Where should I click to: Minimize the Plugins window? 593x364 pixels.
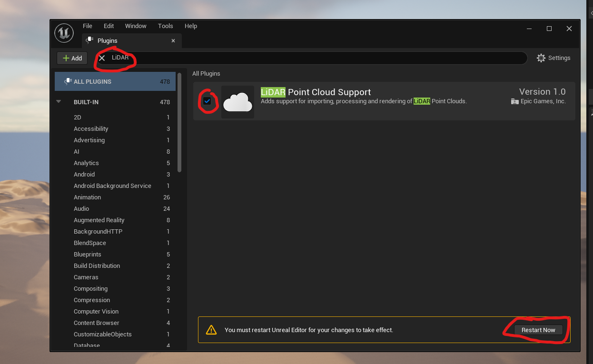coord(529,29)
